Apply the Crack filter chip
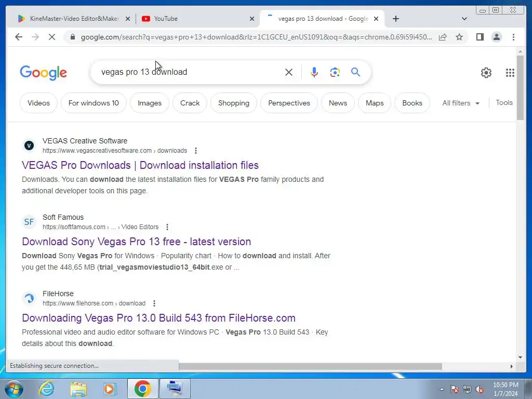 [x=190, y=103]
